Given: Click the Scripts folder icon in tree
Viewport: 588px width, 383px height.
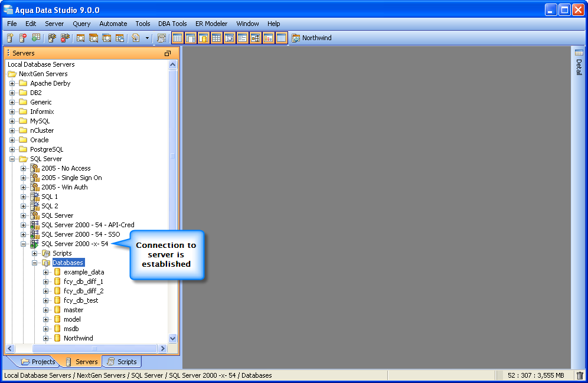Looking at the screenshot, I should (x=45, y=253).
